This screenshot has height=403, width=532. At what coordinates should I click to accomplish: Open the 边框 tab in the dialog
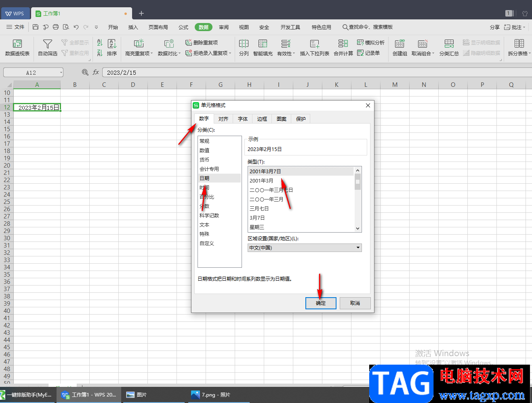point(262,119)
